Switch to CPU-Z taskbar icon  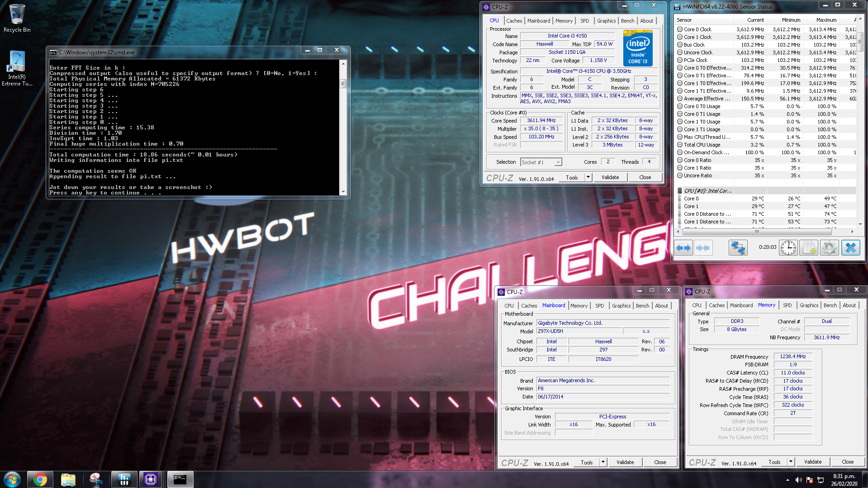151,479
